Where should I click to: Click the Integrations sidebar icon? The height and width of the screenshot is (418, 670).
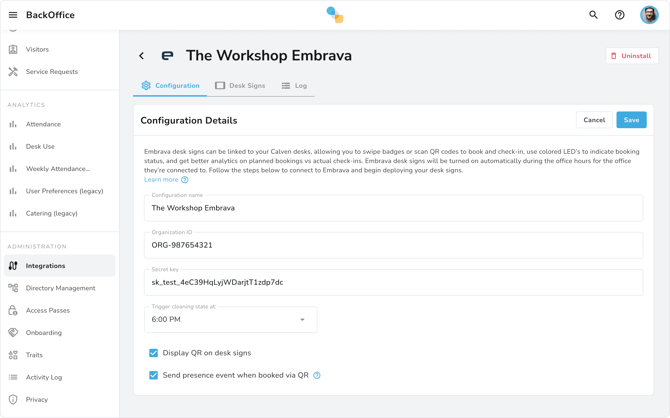point(13,265)
